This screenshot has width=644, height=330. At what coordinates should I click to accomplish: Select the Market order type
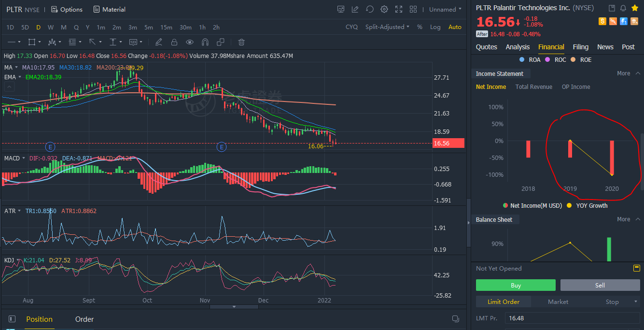558,302
